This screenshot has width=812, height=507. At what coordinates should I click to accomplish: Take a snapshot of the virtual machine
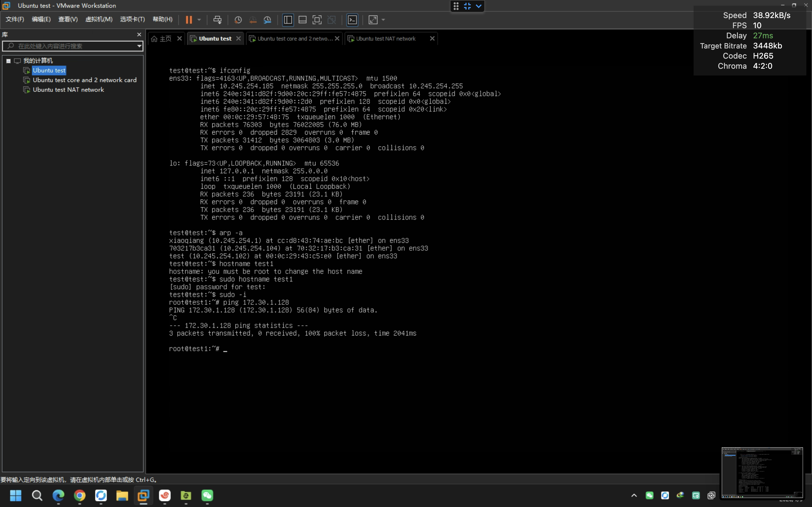(x=238, y=20)
